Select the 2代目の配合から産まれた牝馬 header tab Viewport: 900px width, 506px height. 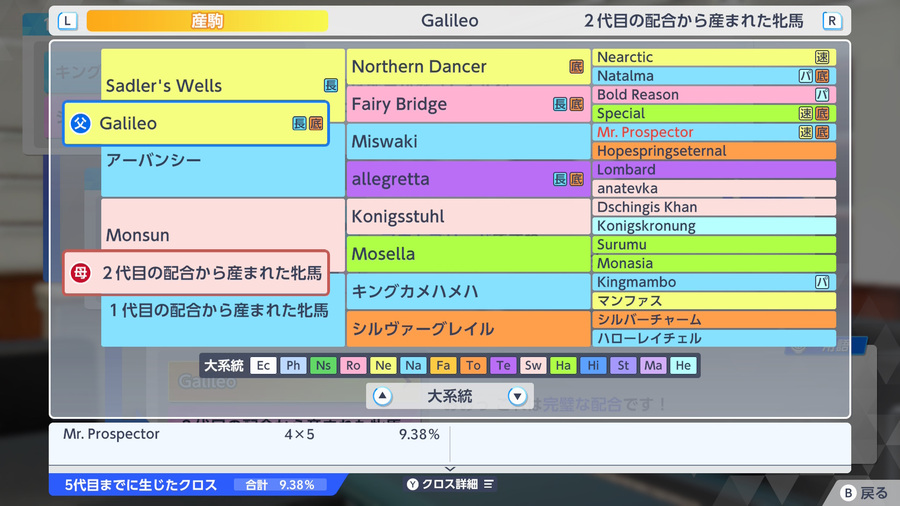click(693, 21)
